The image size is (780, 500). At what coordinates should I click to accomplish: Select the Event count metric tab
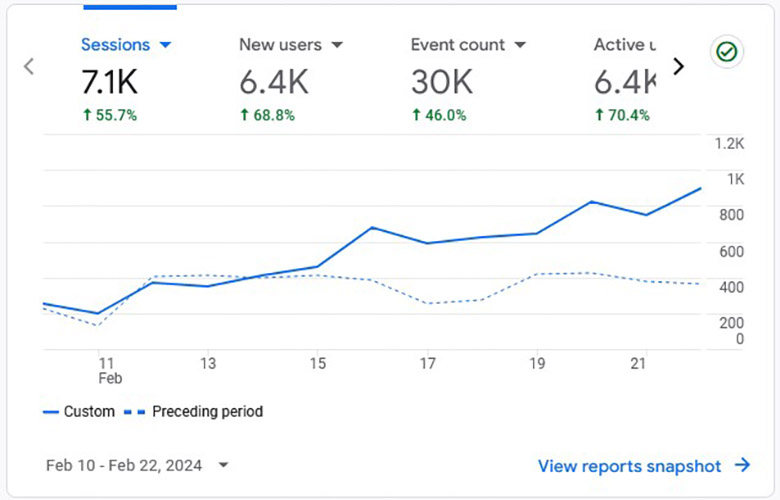point(468,80)
